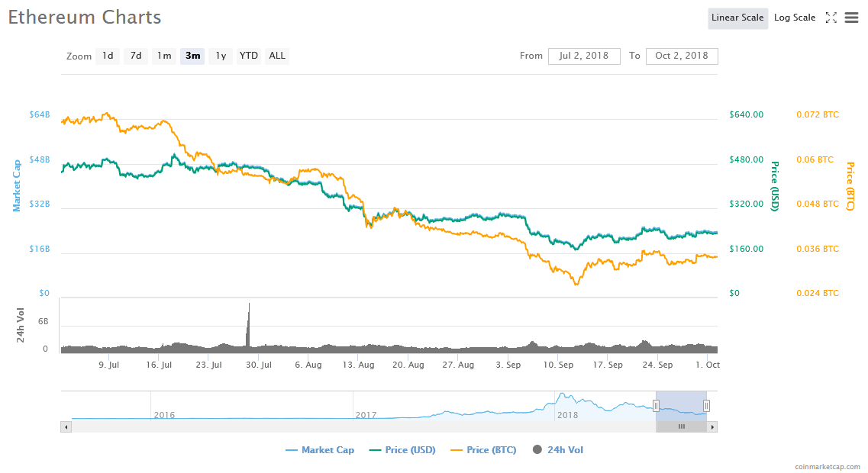The image size is (868, 473).
Task: Click the From date field Jul 2, 2018
Action: tap(584, 56)
